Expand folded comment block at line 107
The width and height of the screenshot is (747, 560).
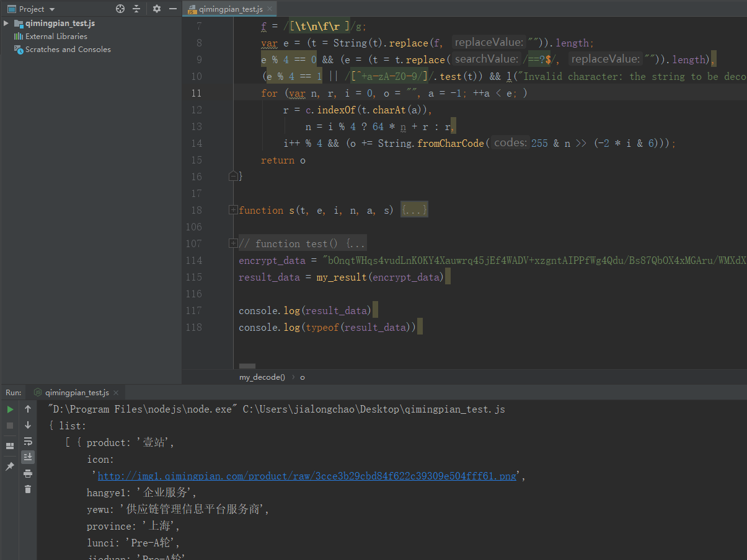point(233,243)
